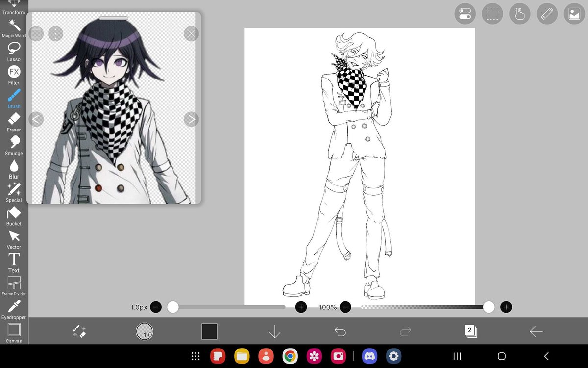This screenshot has width=588, height=368.
Task: Open the ruler tool icon
Action: [547, 14]
